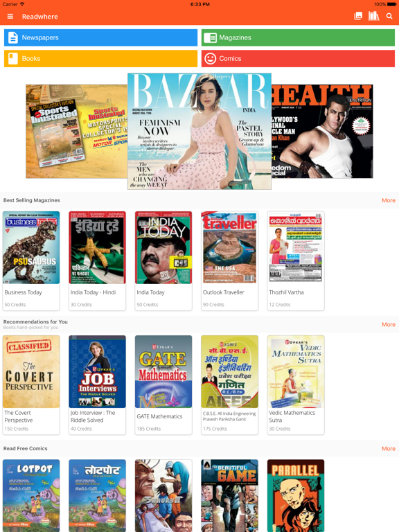The image size is (399, 532).
Task: Open India Today English edition cover
Action: click(163, 247)
